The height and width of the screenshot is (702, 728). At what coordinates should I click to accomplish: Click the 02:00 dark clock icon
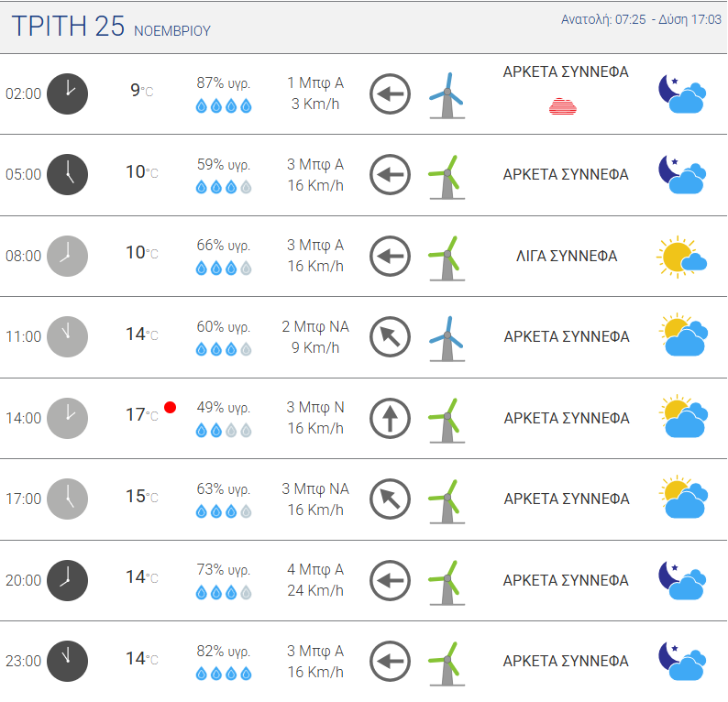click(x=67, y=93)
